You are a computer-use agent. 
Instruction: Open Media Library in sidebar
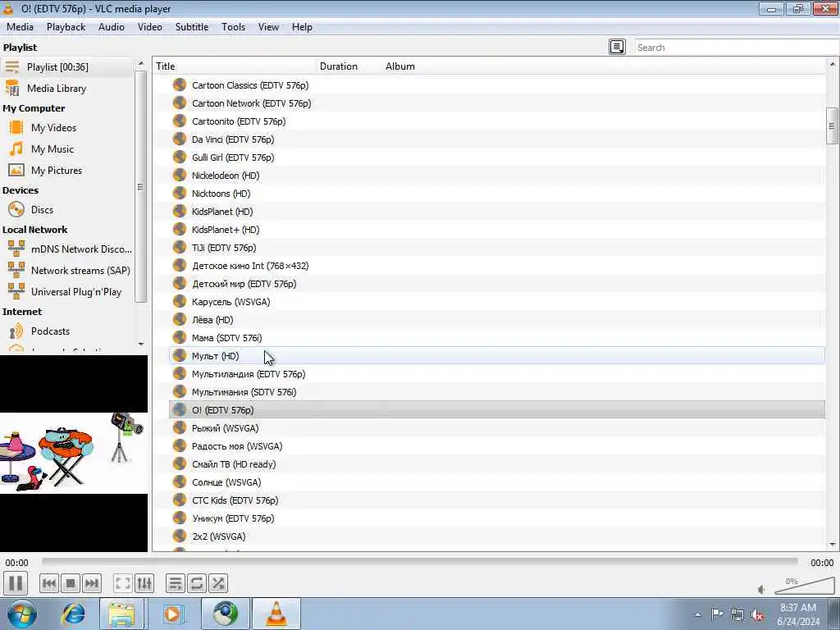(x=66, y=89)
